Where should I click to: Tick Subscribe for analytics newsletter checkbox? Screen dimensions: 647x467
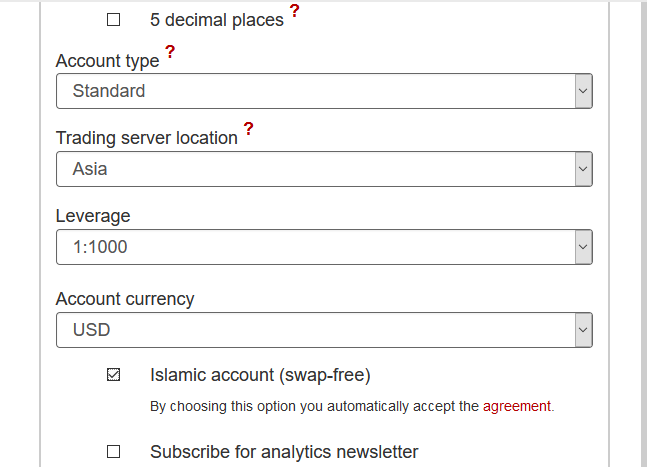click(x=113, y=451)
